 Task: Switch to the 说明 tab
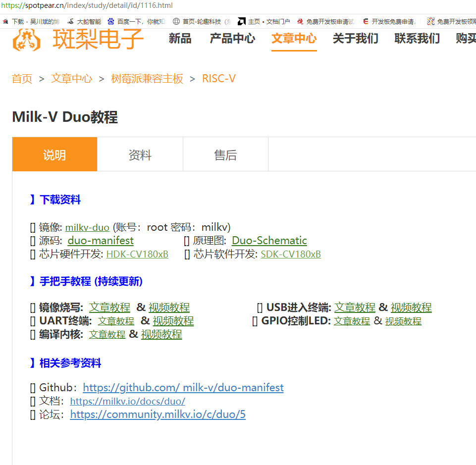coord(54,154)
